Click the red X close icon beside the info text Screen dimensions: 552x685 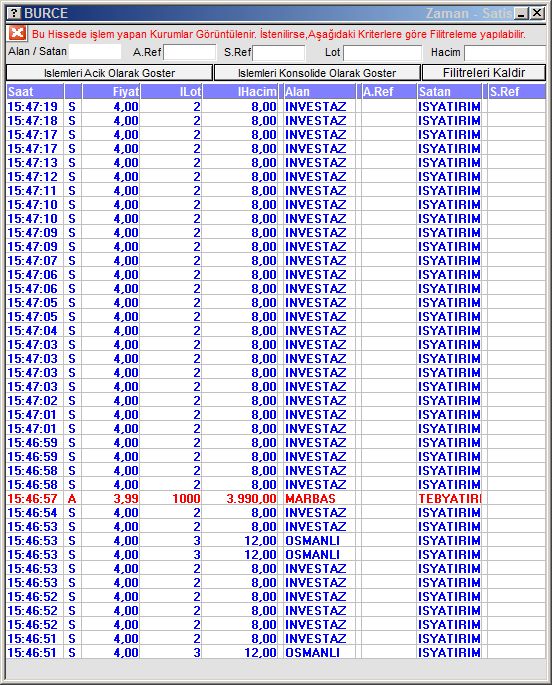click(17, 33)
